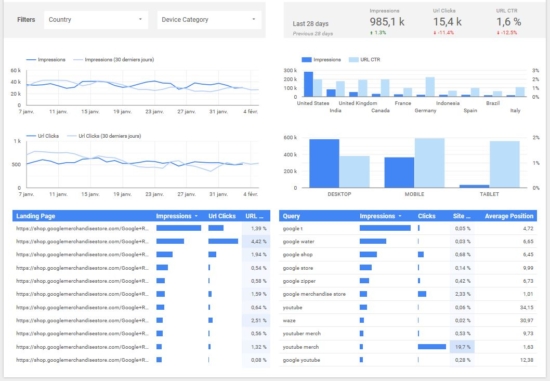Click the 15,4 k Url Clicks scorecard
Screen dimensions: 550x381
(447, 22)
